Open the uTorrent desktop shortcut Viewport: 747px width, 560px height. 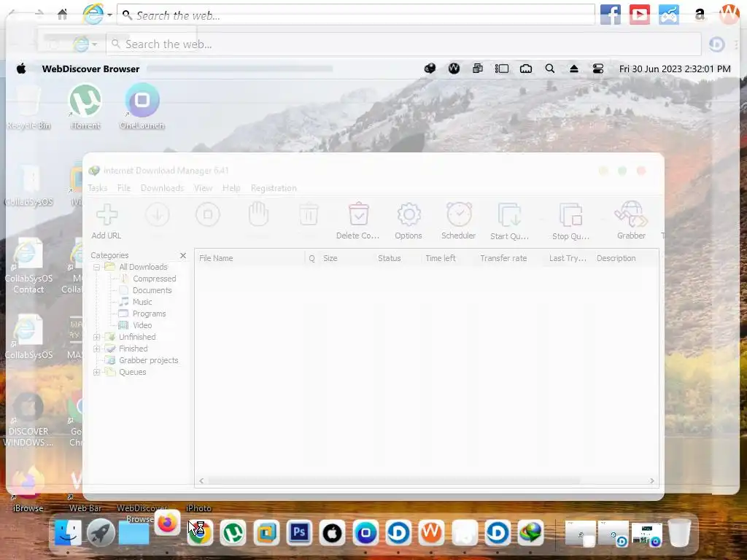[x=85, y=106]
